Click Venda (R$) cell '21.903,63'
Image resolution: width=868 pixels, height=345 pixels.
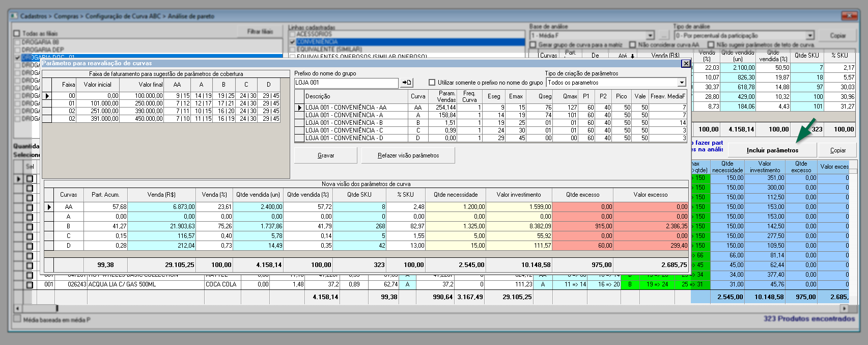161,226
